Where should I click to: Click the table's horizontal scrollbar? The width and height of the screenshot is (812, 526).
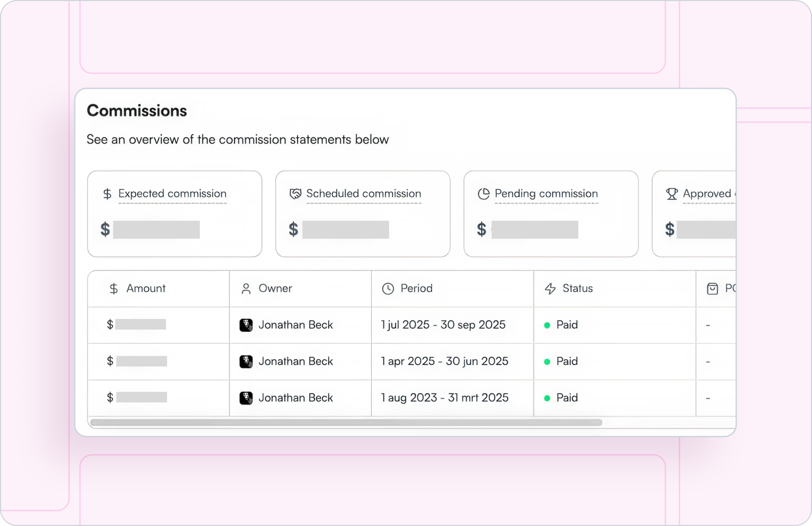346,423
